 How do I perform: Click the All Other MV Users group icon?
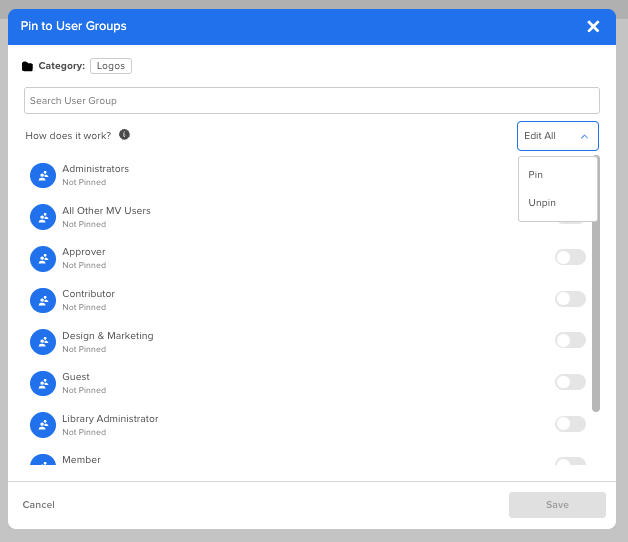(x=43, y=217)
